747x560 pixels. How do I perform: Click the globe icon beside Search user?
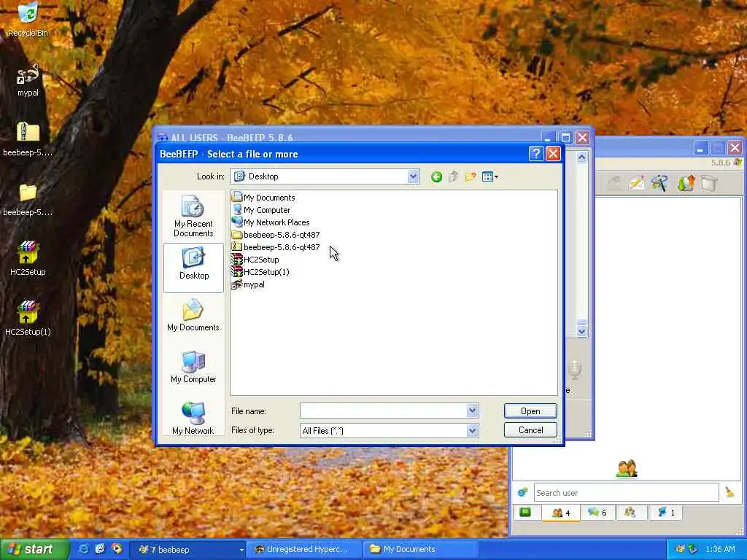click(x=522, y=492)
